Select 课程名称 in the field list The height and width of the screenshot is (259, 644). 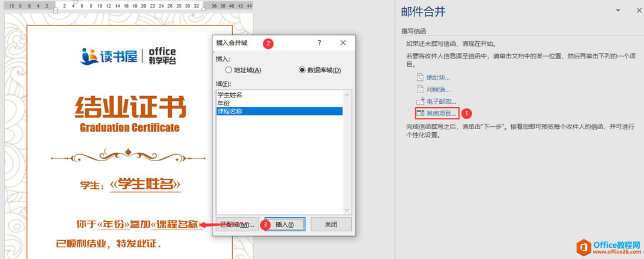point(279,111)
